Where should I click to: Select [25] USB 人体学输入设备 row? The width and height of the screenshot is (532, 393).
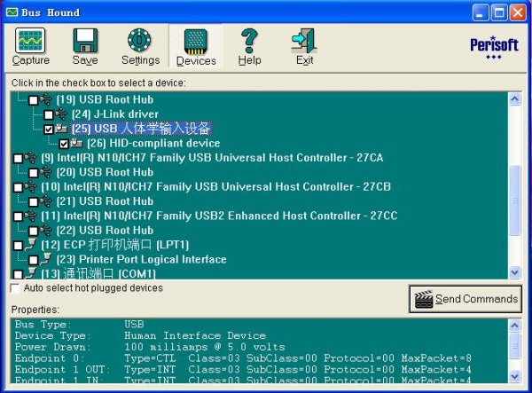[x=142, y=129]
